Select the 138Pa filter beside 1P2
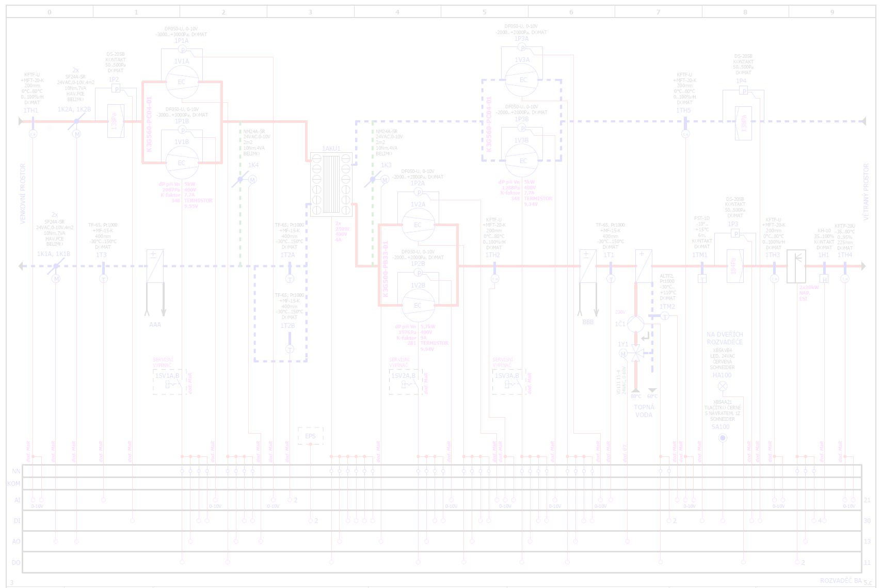The image size is (881, 588). coord(116,121)
